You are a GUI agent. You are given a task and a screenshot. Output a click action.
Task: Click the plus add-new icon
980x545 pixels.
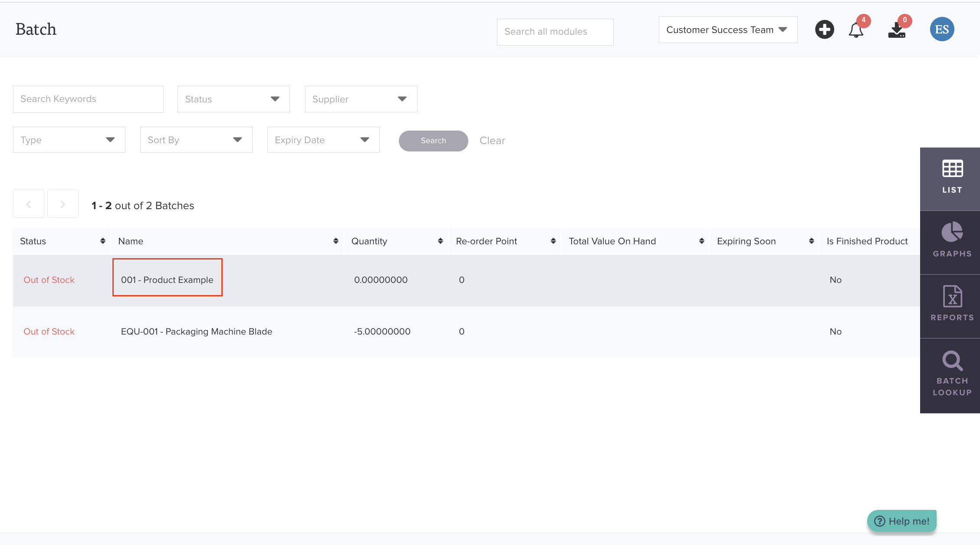click(824, 30)
